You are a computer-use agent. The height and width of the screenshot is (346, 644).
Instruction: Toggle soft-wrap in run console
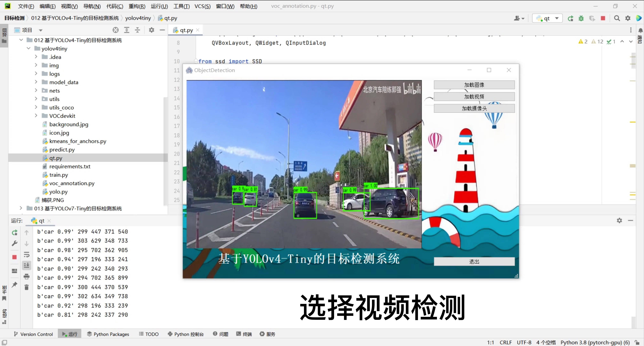[27, 255]
